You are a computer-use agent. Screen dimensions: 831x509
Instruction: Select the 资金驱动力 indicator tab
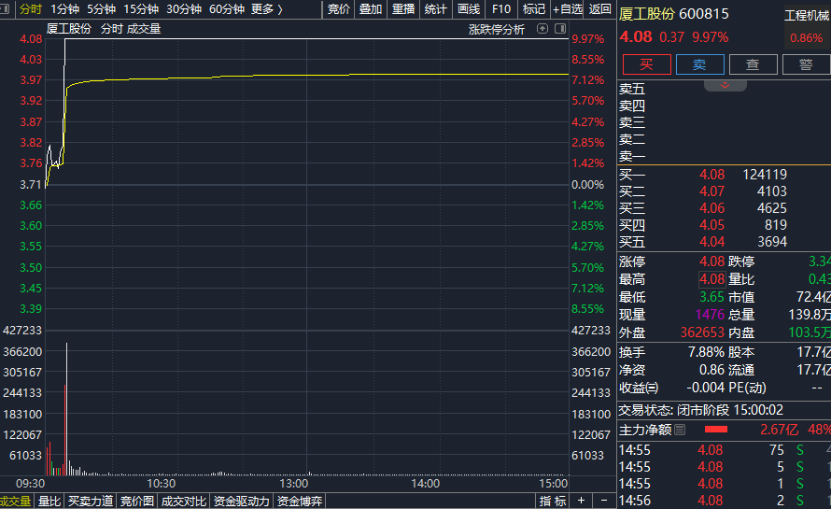241,501
